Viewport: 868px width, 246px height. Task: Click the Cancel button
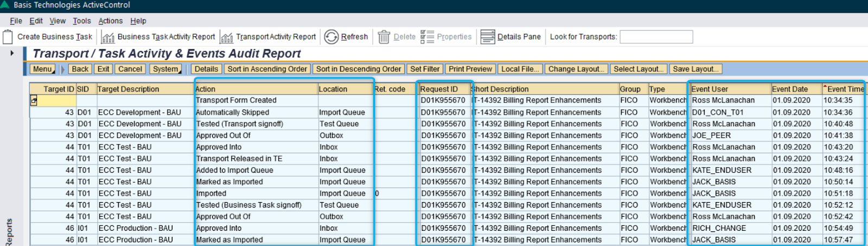coord(130,69)
